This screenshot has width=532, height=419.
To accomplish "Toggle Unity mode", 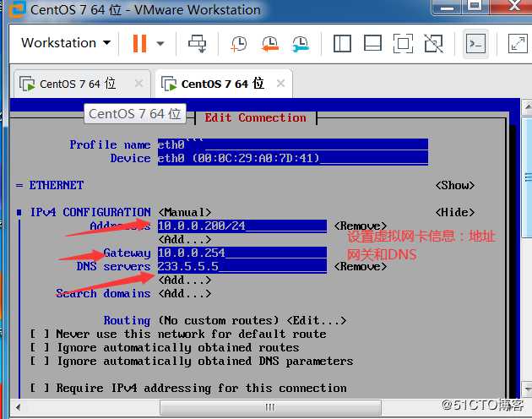I will coord(433,43).
